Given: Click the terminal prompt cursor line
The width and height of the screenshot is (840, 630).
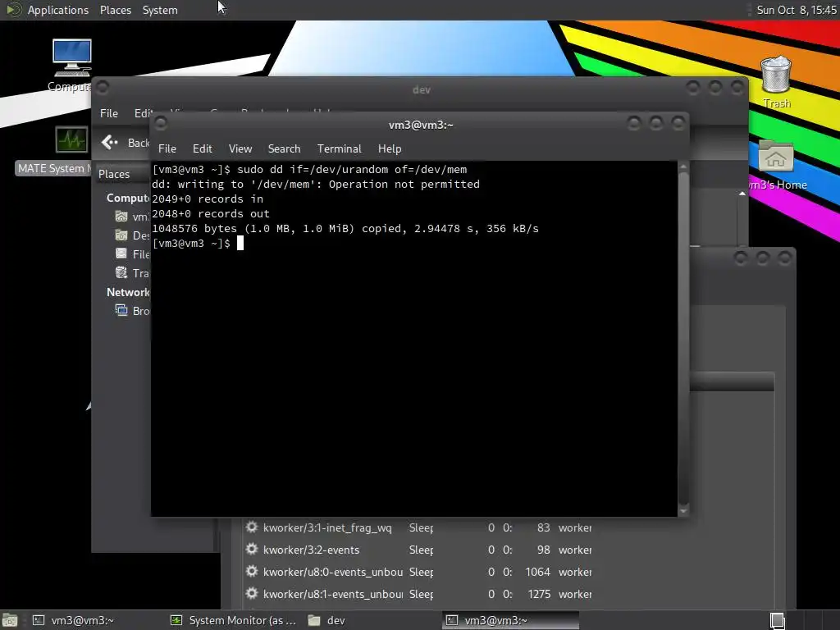Looking at the screenshot, I should 198,243.
